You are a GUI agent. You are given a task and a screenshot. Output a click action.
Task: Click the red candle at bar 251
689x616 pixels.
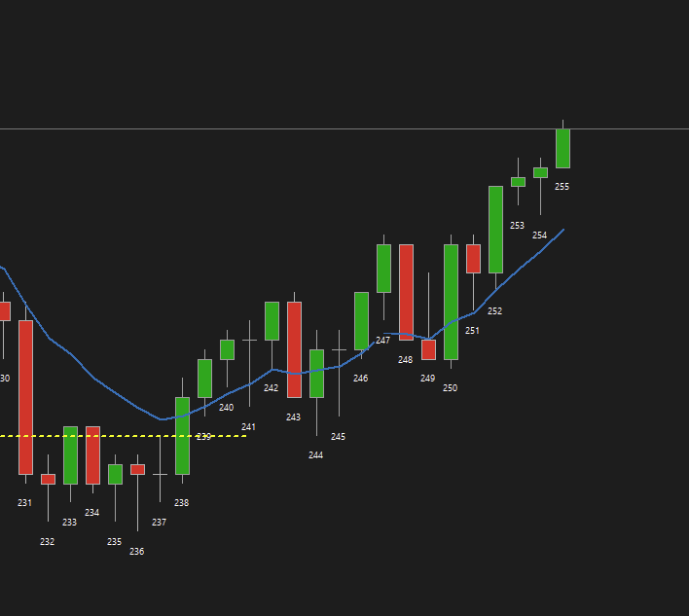tap(473, 258)
